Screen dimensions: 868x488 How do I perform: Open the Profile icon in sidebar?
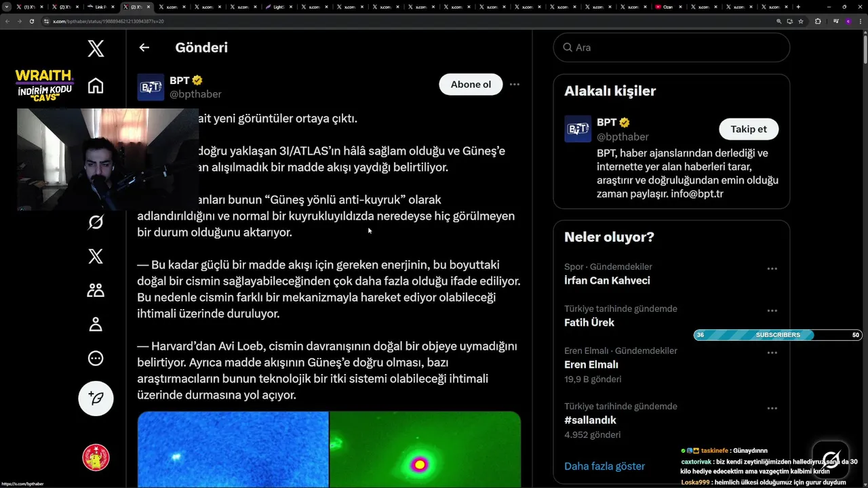pyautogui.click(x=96, y=324)
